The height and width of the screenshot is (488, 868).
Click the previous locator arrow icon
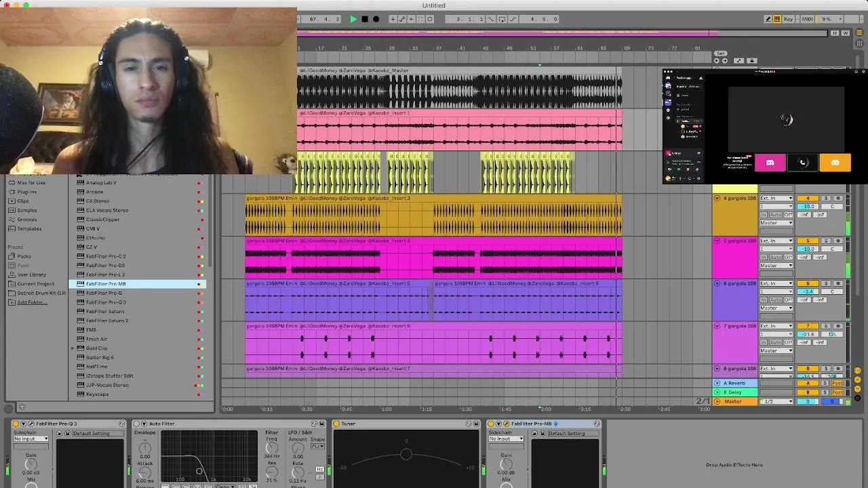[x=717, y=61]
